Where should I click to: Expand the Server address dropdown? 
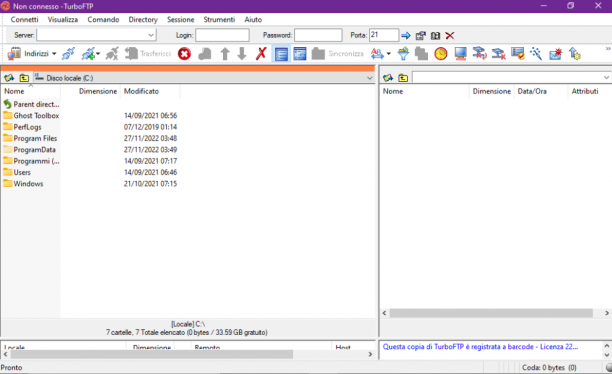click(x=151, y=35)
